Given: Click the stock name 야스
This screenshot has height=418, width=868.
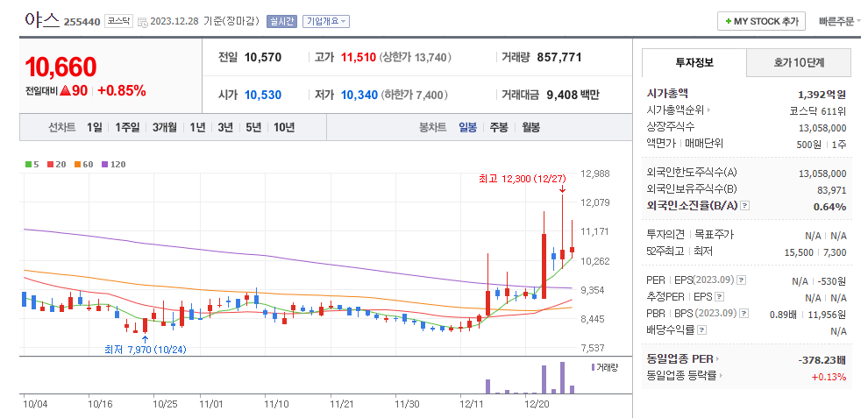Looking at the screenshot, I should tap(42, 20).
